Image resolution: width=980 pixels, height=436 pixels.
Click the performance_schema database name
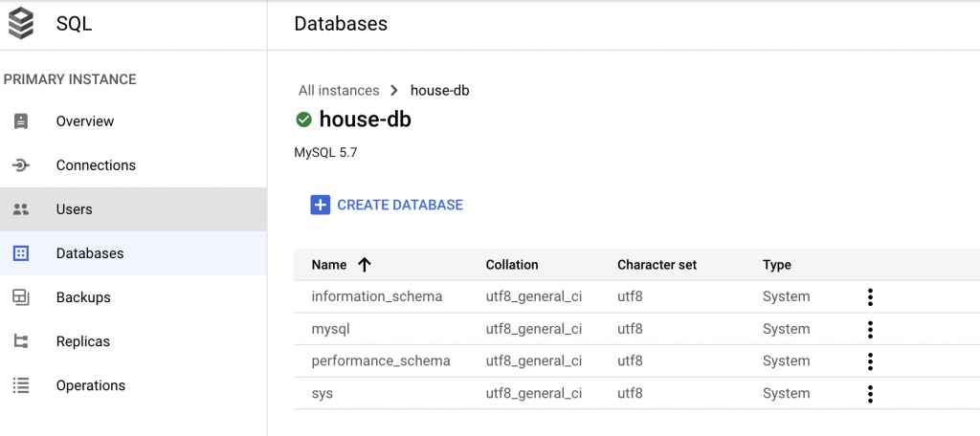tap(381, 361)
